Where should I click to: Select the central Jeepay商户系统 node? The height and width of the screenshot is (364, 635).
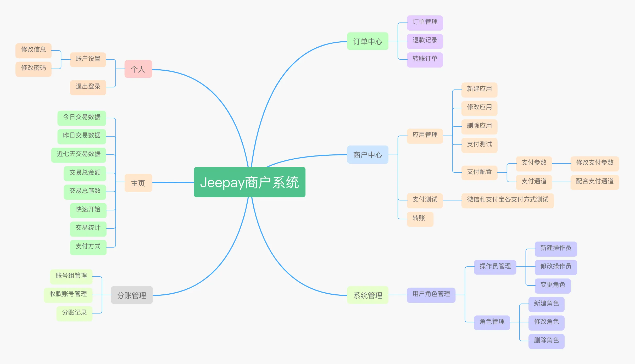click(249, 182)
